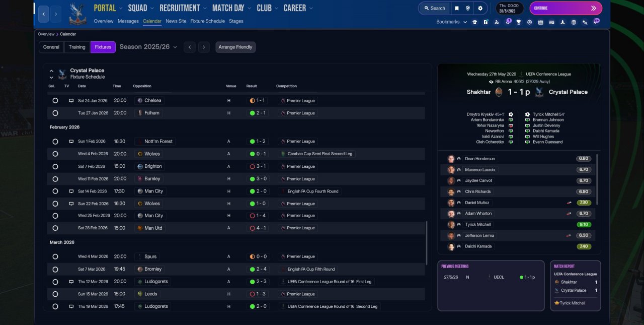Image resolution: width=644 pixels, height=325 pixels.
Task: Select the Brighton fixture radio button
Action: point(55,166)
